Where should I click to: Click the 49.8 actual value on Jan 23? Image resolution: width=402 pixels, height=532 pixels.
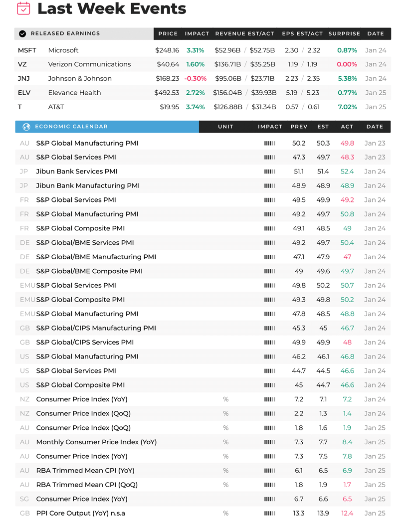click(347, 143)
